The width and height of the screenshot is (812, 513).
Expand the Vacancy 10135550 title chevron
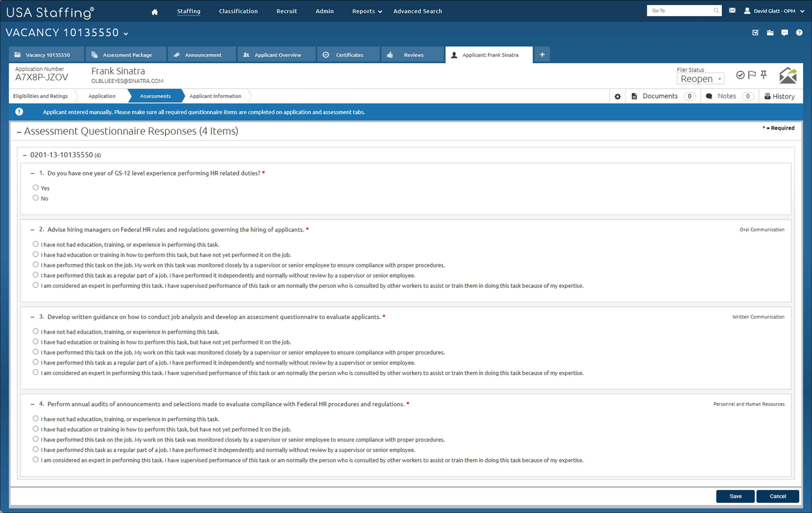point(126,34)
